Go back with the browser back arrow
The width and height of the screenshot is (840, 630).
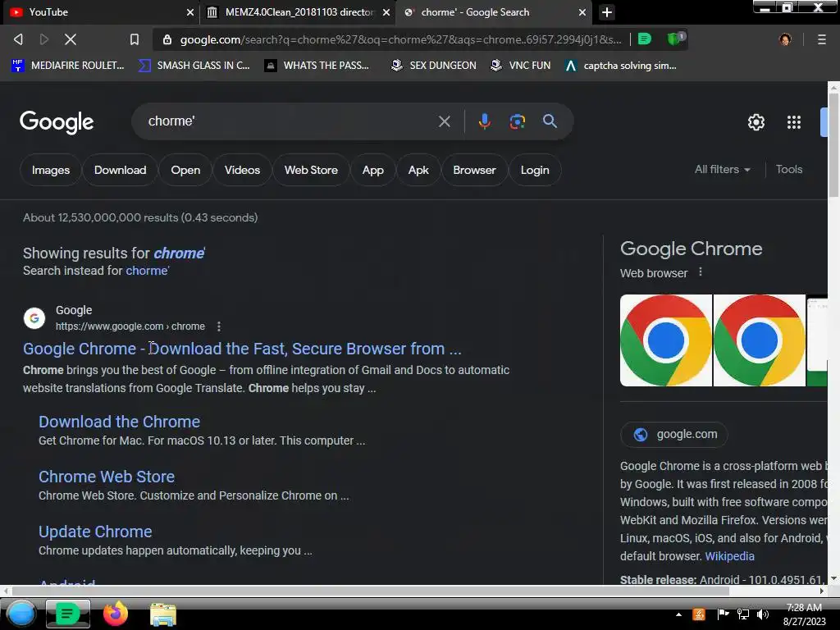point(18,39)
